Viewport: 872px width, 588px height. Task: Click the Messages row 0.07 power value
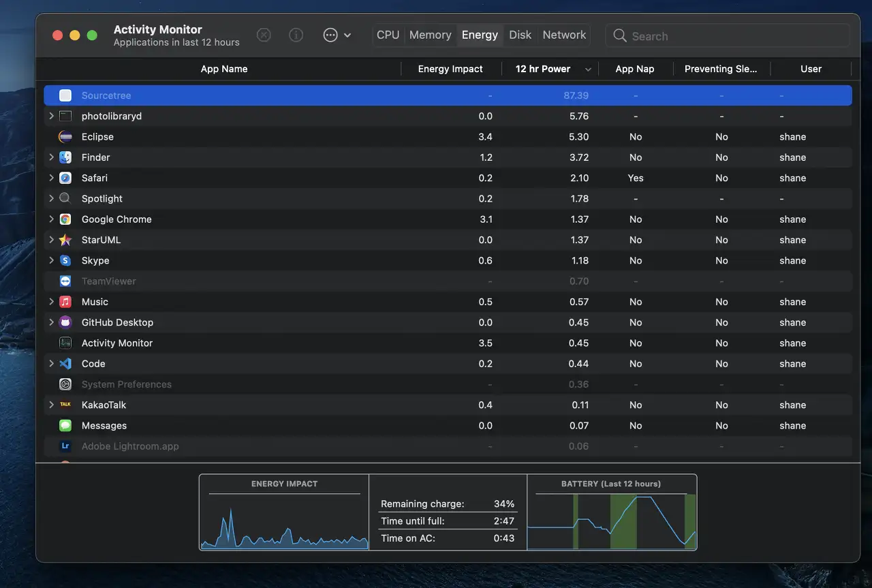coord(579,425)
